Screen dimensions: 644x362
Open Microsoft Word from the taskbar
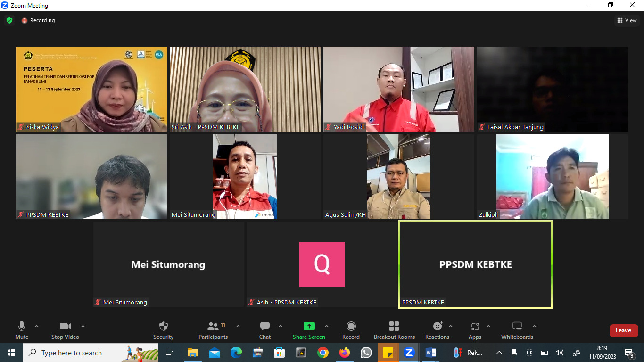click(430, 353)
